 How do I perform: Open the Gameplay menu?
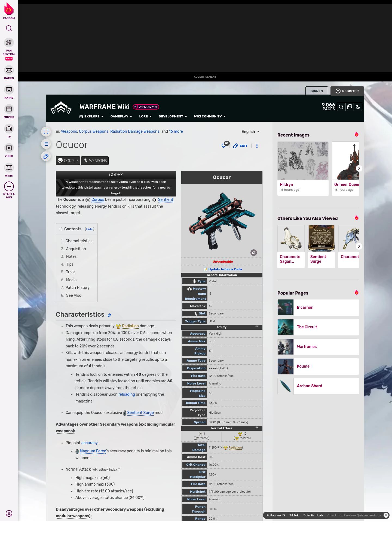tap(121, 116)
